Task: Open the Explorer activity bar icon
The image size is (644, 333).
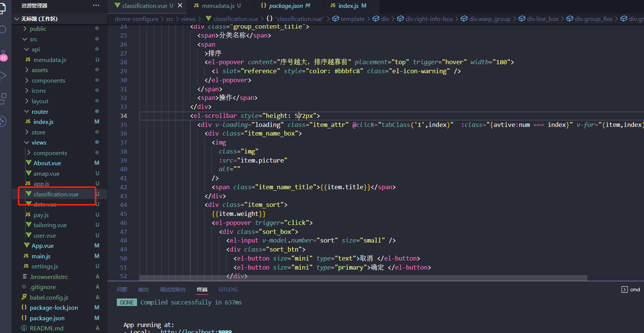Action: [x=3, y=8]
